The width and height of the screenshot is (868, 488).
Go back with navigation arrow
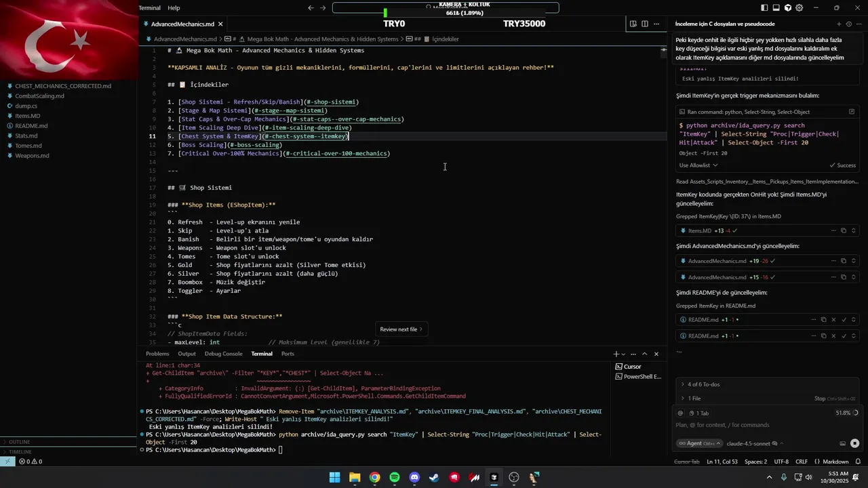click(311, 7)
